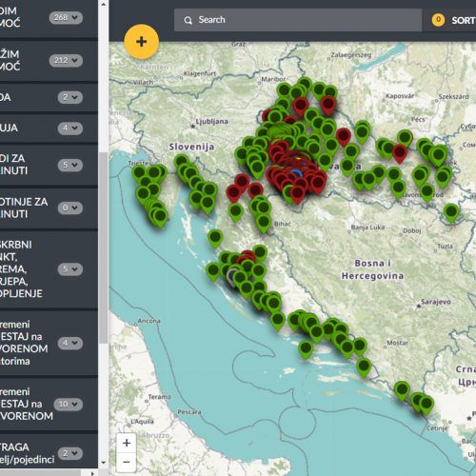Zoom in with the map plus button

coord(127,443)
